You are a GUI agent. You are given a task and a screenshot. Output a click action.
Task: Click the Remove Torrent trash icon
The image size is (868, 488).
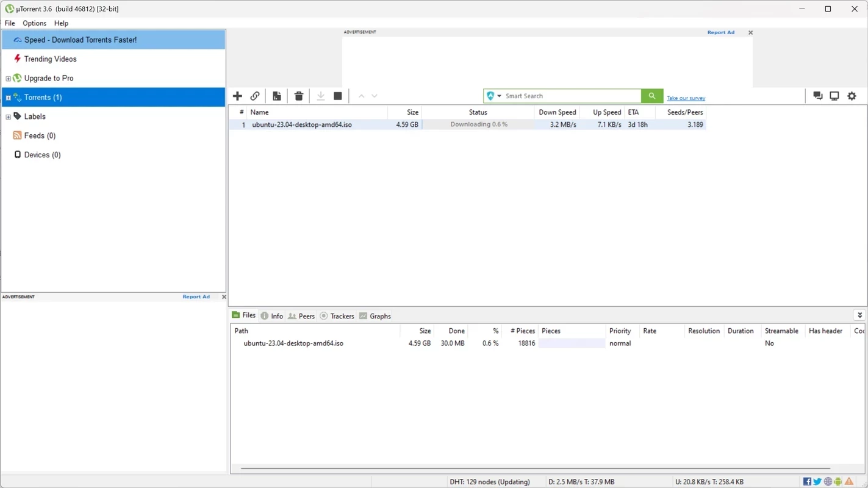[x=299, y=96]
